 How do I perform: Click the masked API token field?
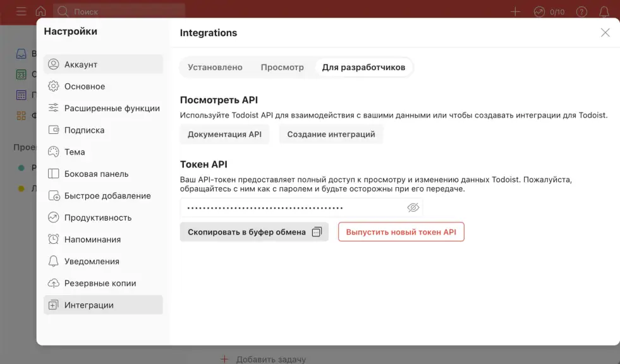pos(291,207)
